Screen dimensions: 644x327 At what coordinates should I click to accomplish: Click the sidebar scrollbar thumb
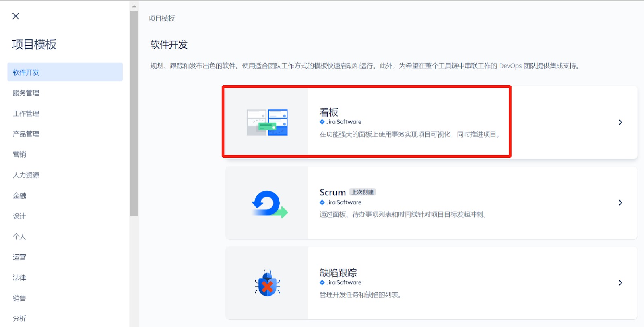134,113
